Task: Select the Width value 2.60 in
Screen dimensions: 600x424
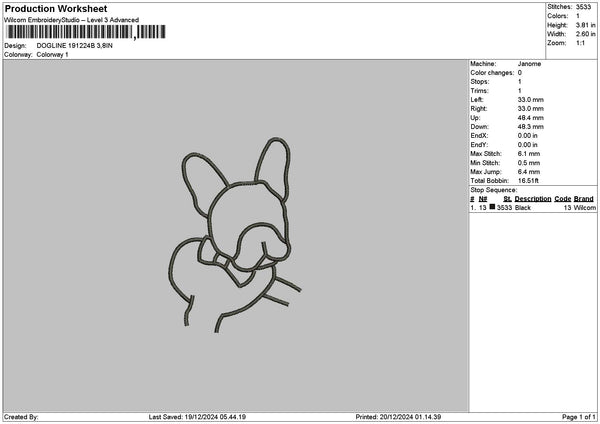Action: click(585, 34)
